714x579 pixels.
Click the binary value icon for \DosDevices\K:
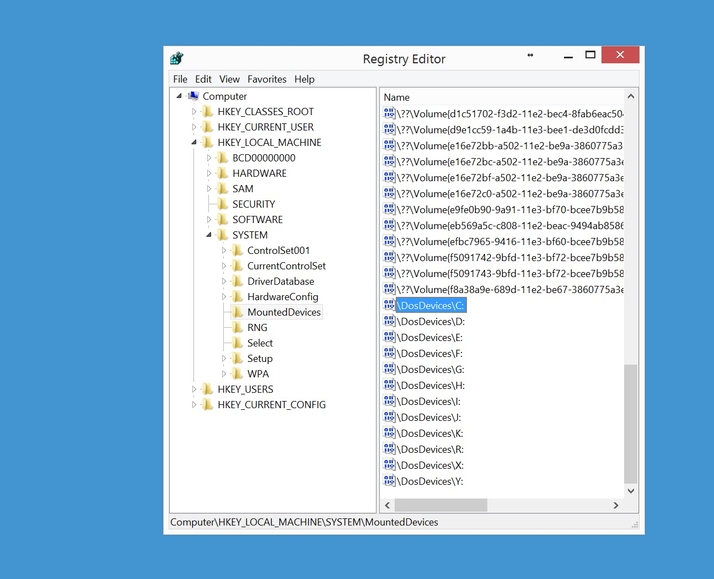point(389,433)
